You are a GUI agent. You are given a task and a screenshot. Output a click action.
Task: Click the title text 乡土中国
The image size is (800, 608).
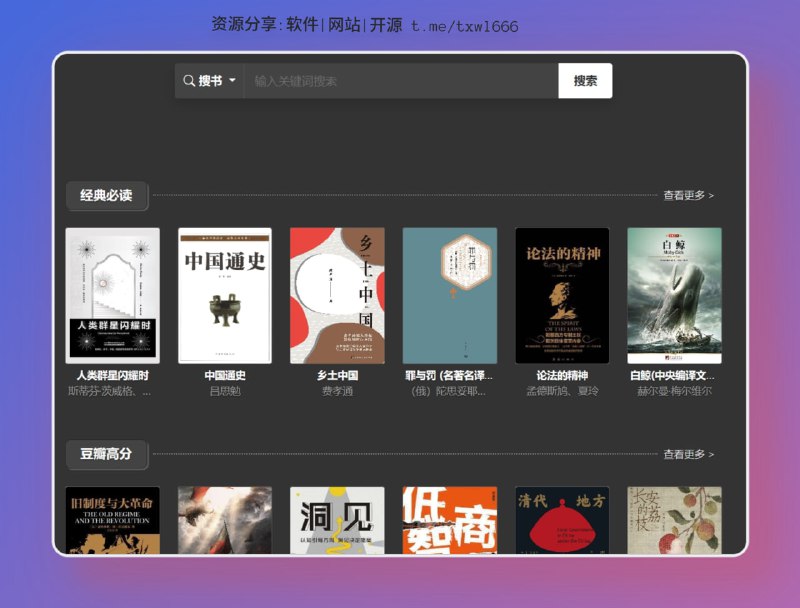(x=337, y=376)
